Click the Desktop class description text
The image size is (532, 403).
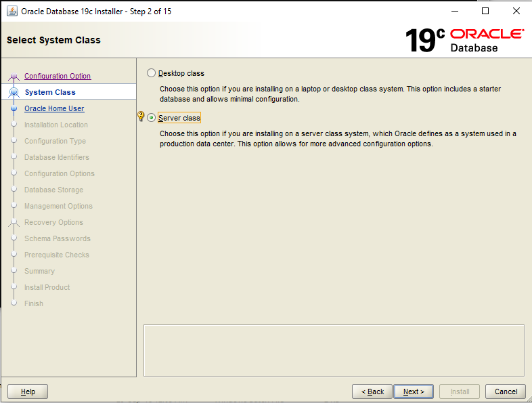(330, 94)
